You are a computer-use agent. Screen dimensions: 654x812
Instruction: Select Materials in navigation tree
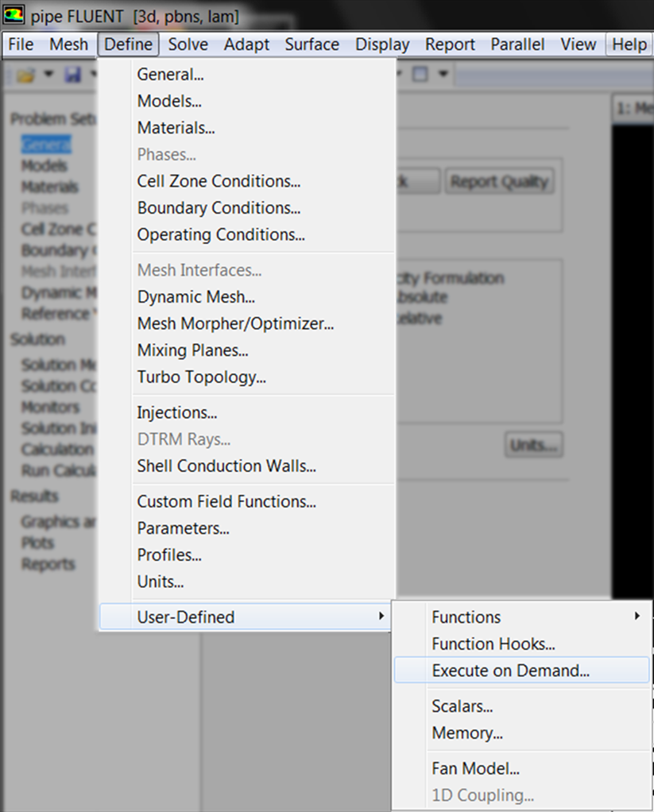click(x=50, y=187)
